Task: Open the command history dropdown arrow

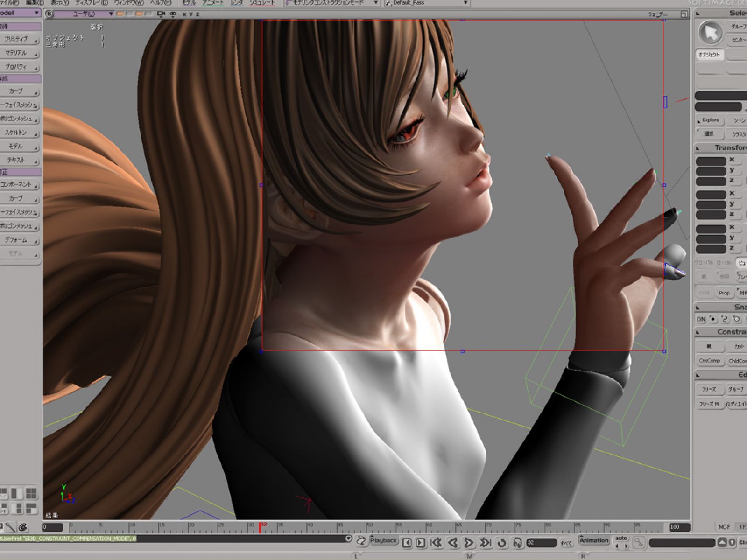Action: click(348, 539)
